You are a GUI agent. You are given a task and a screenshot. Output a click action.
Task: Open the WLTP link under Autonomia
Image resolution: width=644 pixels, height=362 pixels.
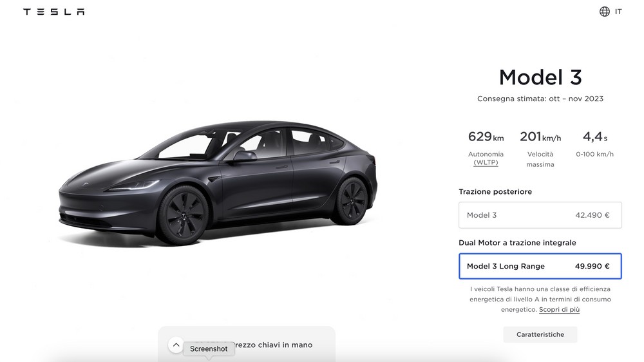486,163
